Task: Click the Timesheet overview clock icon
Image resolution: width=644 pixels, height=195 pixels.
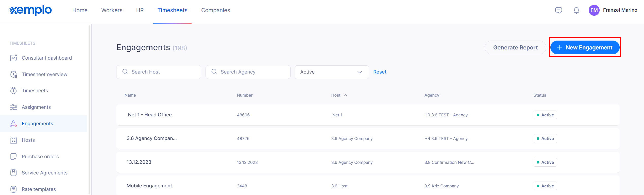Action: (x=13, y=74)
